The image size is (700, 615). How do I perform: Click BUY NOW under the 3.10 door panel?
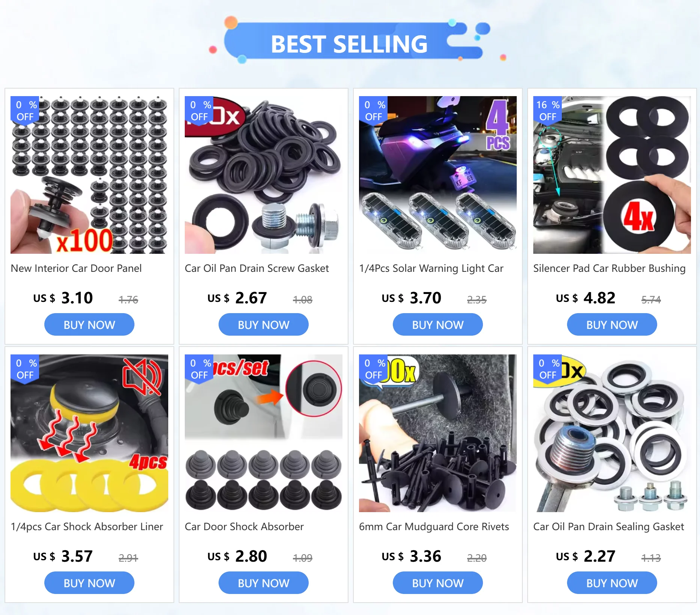(x=89, y=325)
